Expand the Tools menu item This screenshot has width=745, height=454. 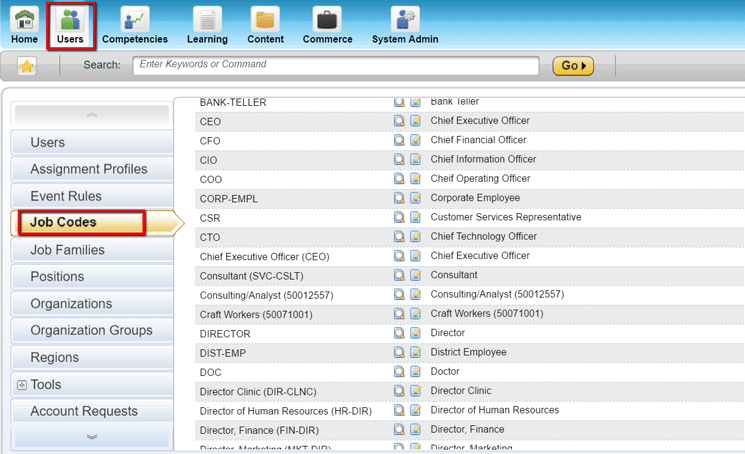21,385
